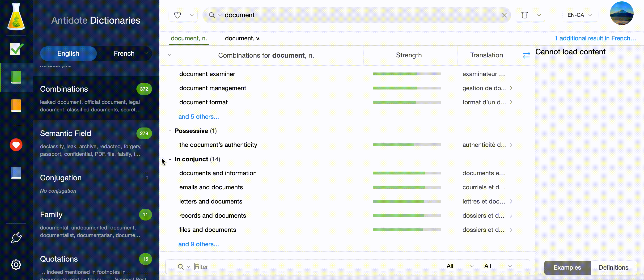Click the trash bin history icon
Screen dimensions: 644x280
[525, 15]
